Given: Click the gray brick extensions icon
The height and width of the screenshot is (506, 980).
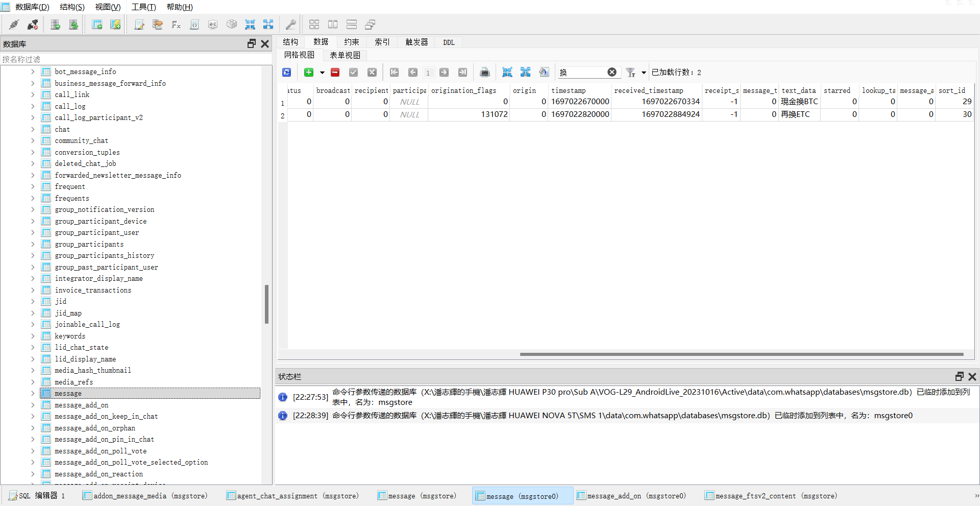Looking at the screenshot, I should pyautogui.click(x=232, y=25).
